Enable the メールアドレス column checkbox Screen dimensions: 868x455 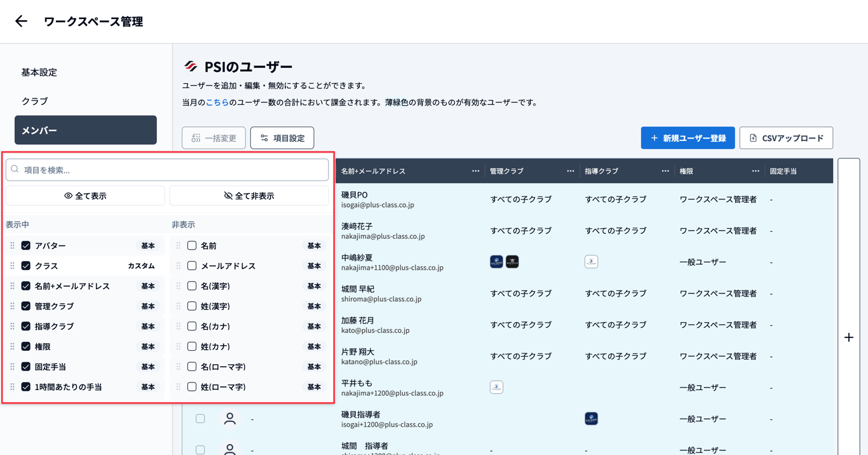click(192, 266)
